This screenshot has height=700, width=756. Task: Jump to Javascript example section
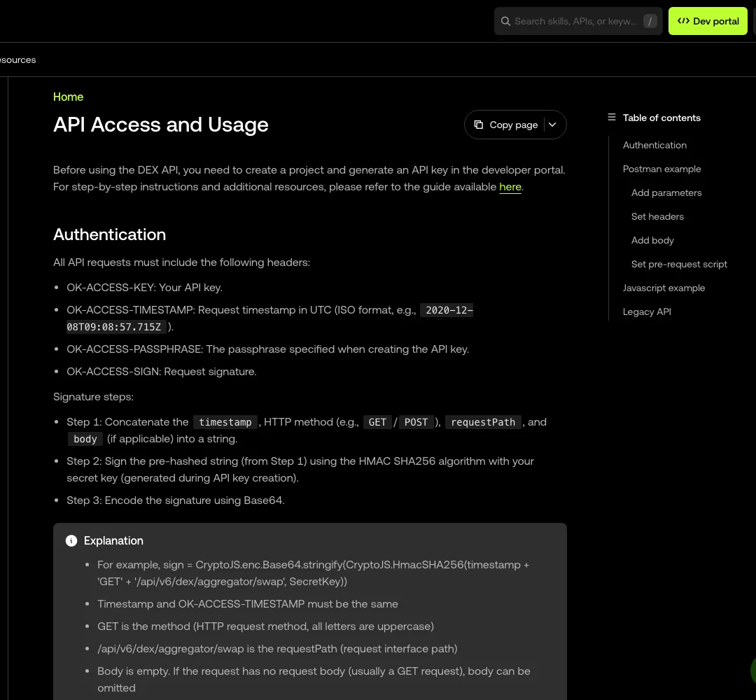(x=664, y=288)
